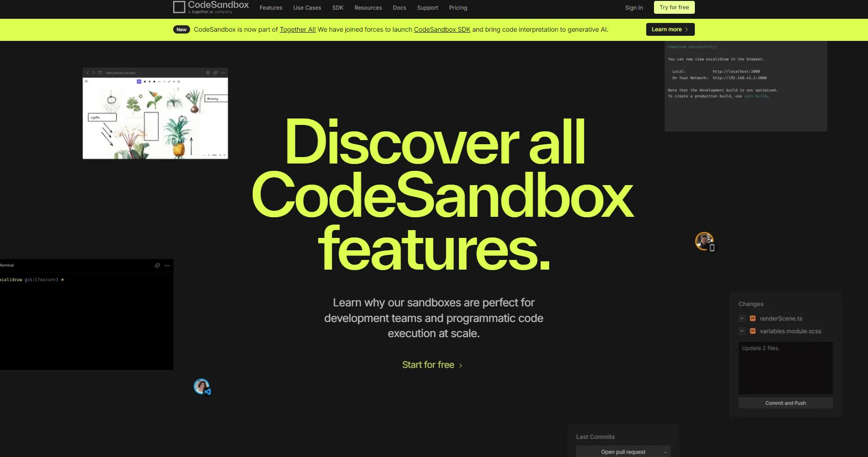Click the orange modified icon beside renderScene.ts

[753, 318]
